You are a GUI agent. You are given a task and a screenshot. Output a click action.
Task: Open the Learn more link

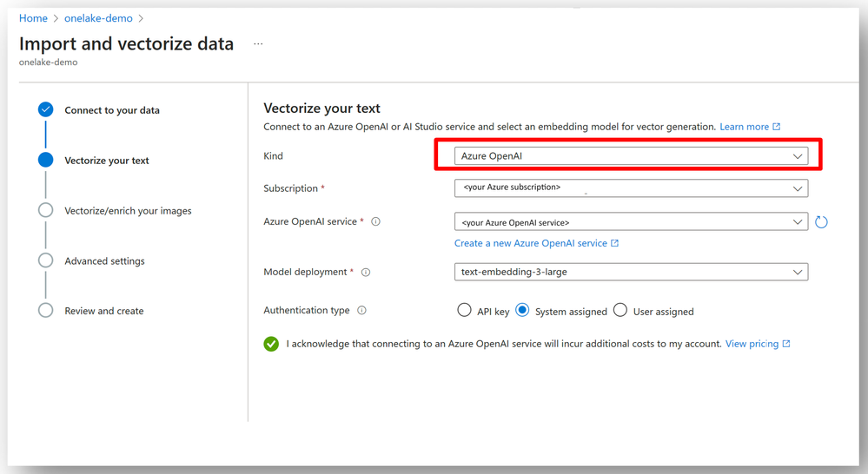[744, 127]
